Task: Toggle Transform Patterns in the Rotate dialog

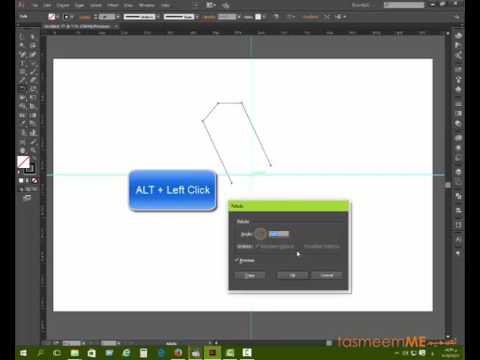Action: (322, 246)
